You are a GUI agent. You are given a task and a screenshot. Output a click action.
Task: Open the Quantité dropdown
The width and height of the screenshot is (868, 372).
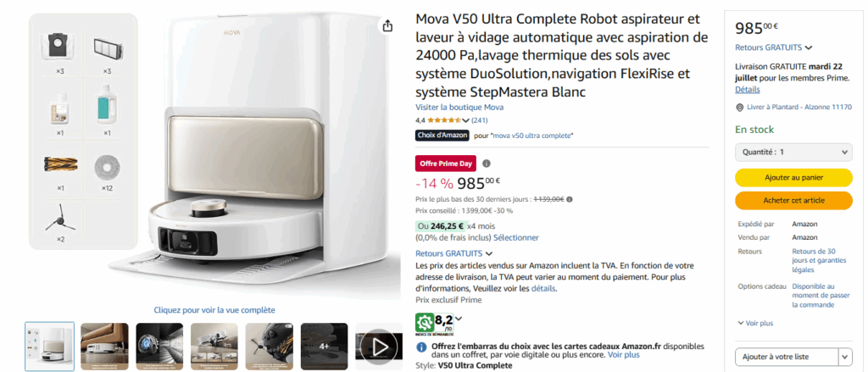[793, 152]
